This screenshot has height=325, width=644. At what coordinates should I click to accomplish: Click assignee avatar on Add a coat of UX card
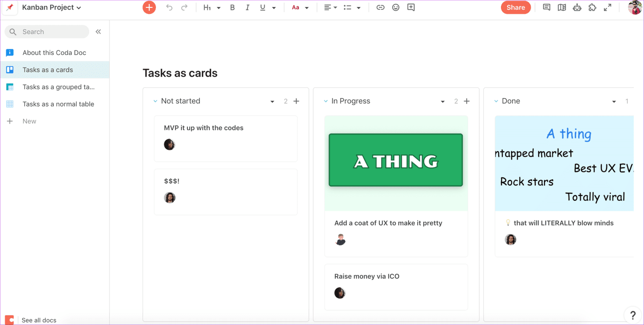(x=341, y=239)
